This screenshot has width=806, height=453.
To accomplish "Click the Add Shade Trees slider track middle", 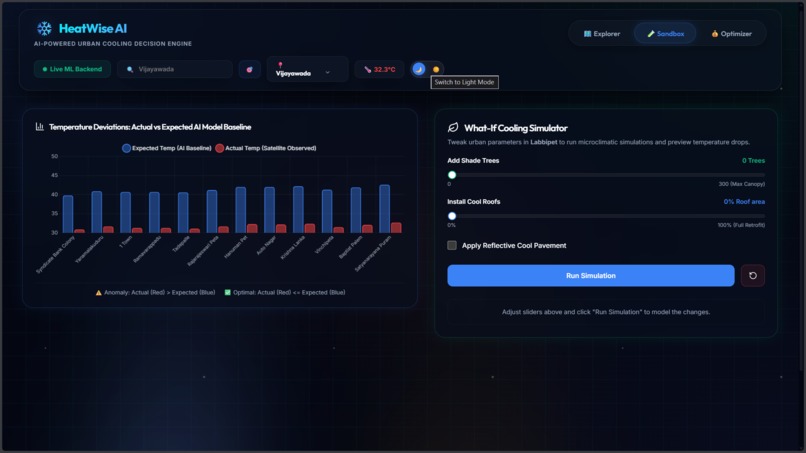I will (x=606, y=175).
